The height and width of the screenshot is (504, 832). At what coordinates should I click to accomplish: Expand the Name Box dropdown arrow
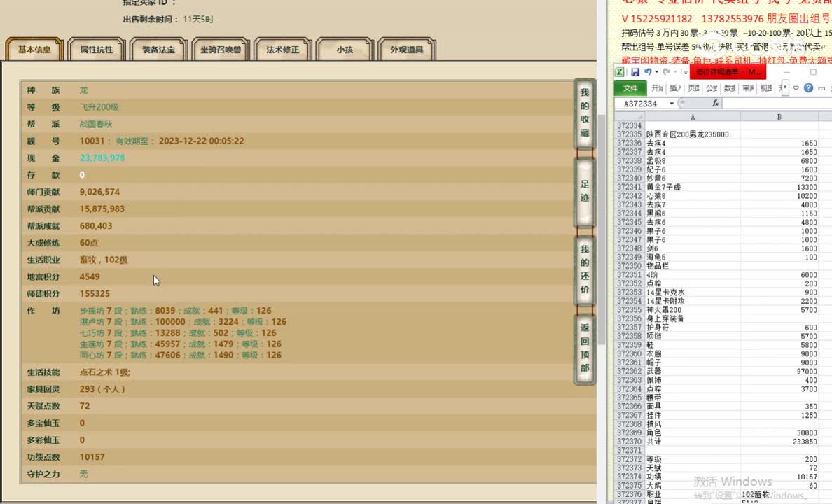click(x=672, y=104)
